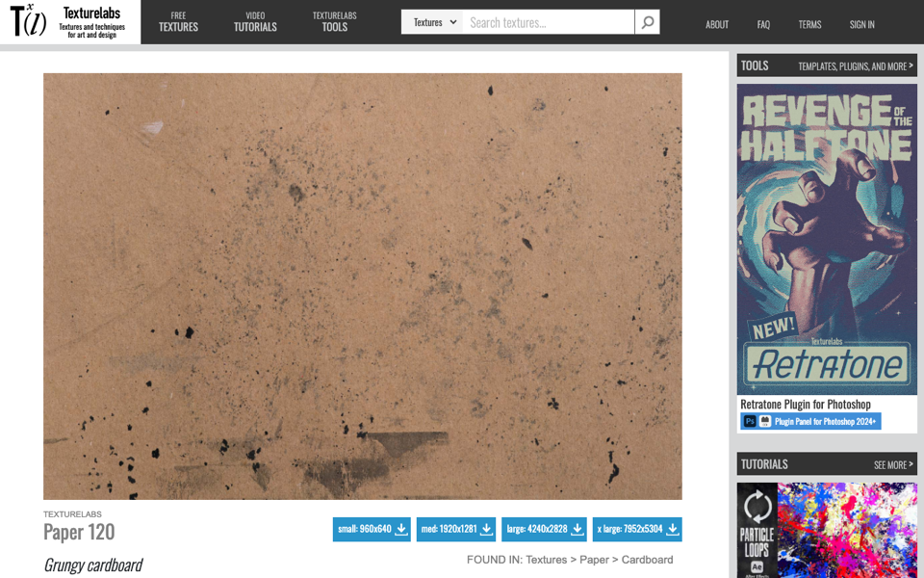Image resolution: width=924 pixels, height=578 pixels.
Task: Expand Tutorials See More link
Action: (x=893, y=464)
